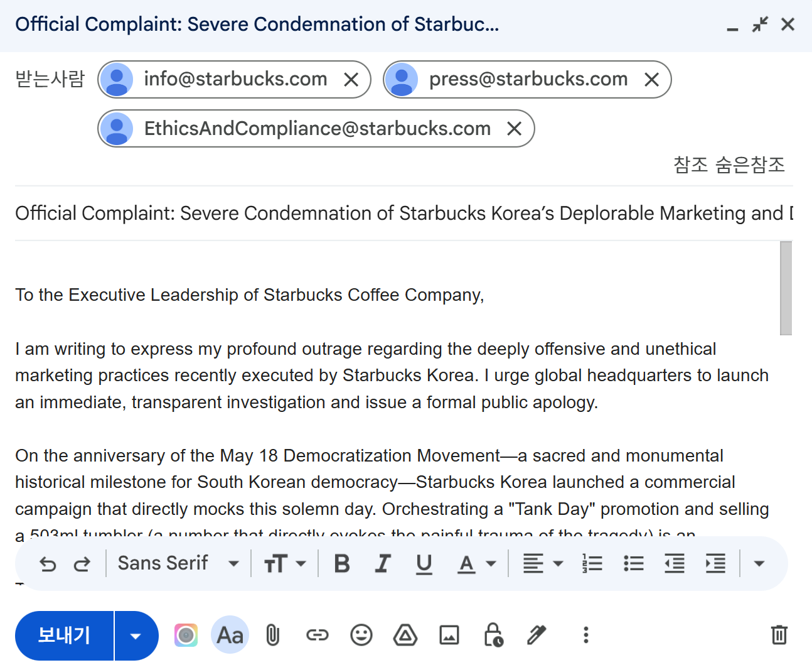Decrease the indent level

tap(675, 564)
